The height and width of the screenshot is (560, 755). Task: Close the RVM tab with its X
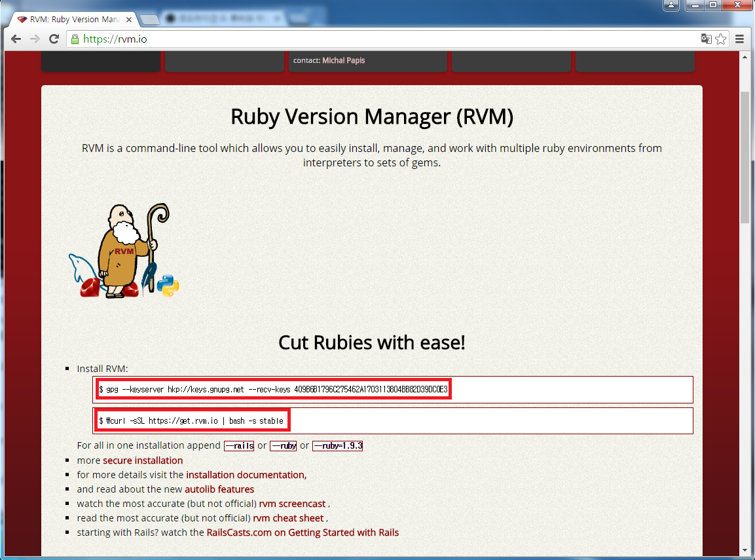129,19
